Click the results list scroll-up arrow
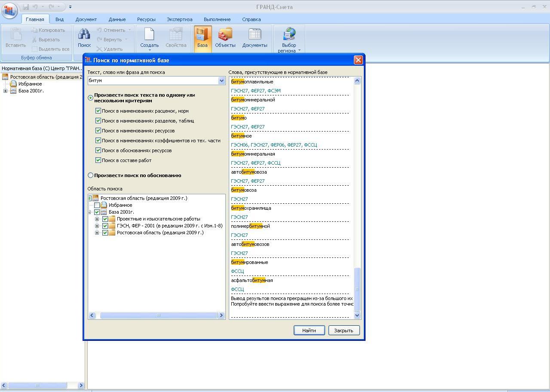Screen dimensions: 550x392 click(x=357, y=81)
